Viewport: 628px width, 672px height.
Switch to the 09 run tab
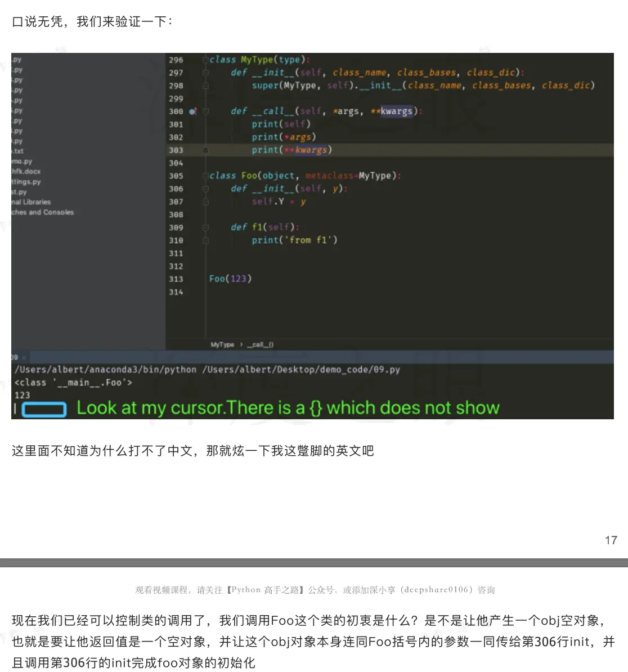(15, 357)
